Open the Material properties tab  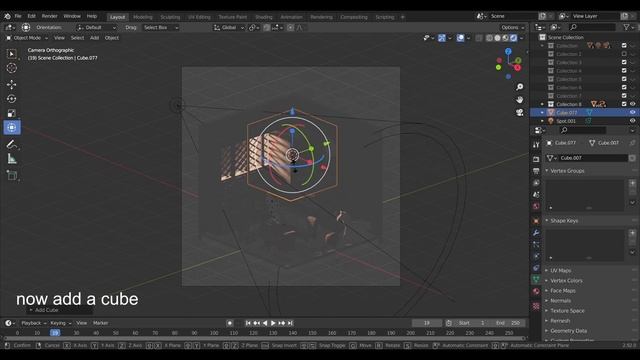tap(536, 291)
